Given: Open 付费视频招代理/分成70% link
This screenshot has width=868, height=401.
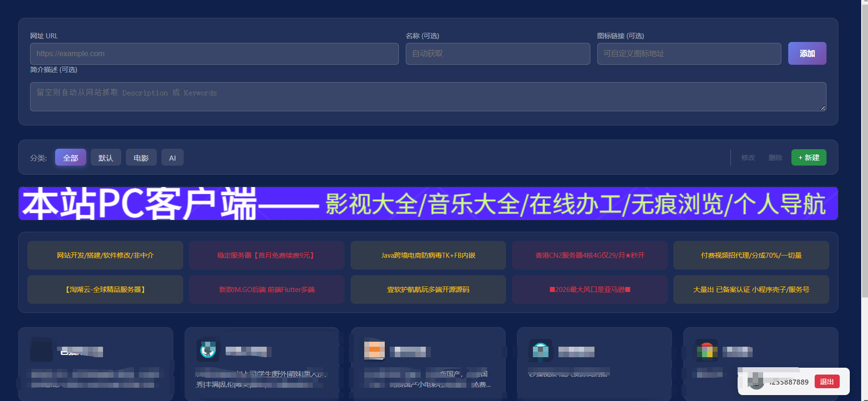Looking at the screenshot, I should (751, 255).
